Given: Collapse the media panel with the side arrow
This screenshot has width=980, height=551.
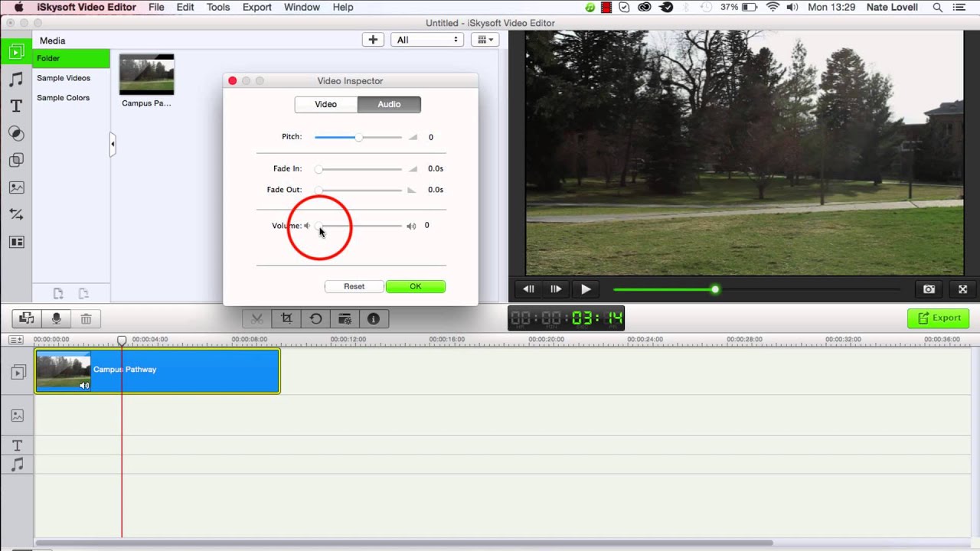Looking at the screenshot, I should [112, 144].
